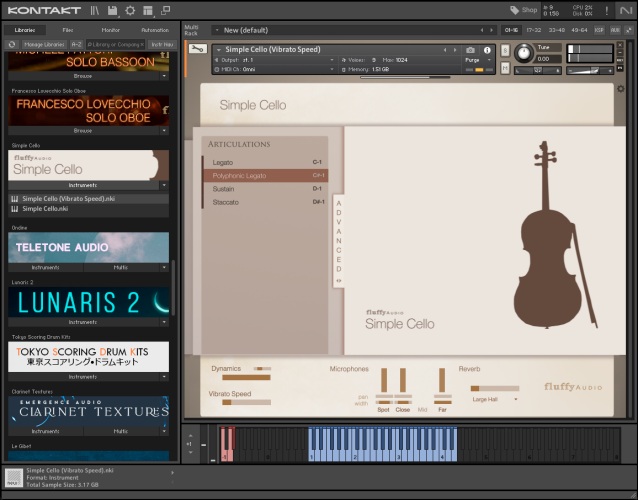Viewport: 638px width, 500px height.
Task: Open the Simple Cello library options arrow
Action: tap(164, 185)
